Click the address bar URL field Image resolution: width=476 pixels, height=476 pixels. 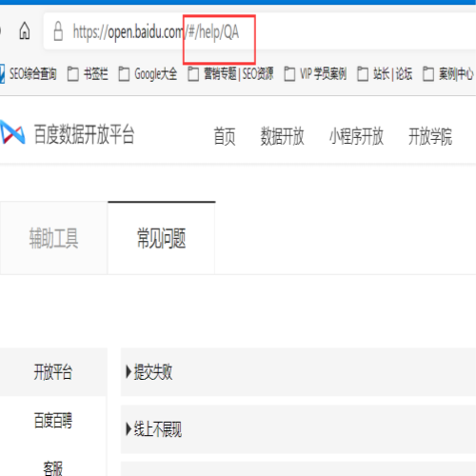tap(260, 31)
